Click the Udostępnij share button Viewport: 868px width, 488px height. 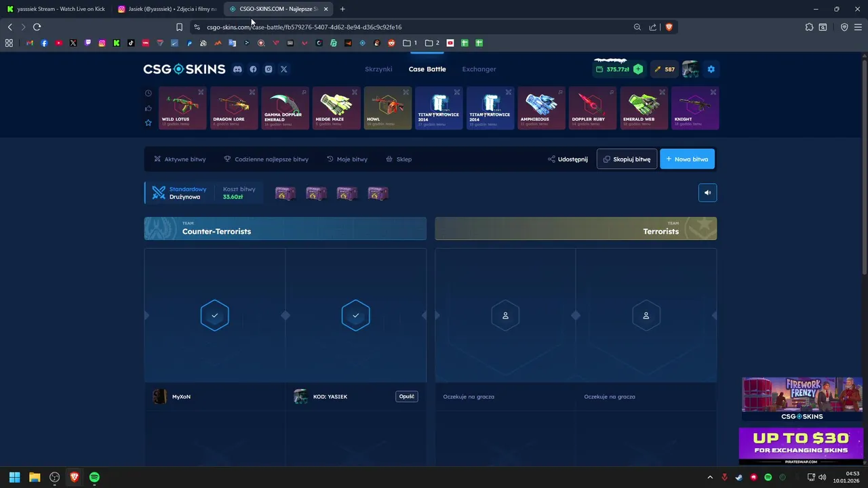coord(568,159)
